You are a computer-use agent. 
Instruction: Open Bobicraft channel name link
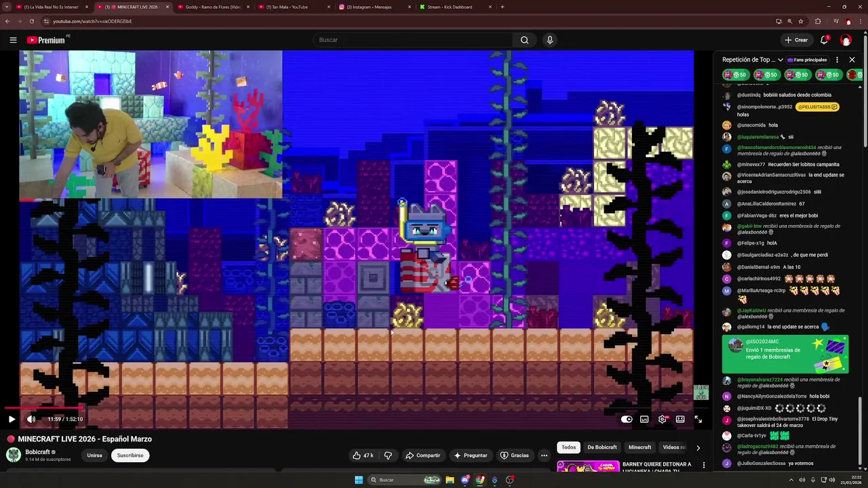coord(37,452)
